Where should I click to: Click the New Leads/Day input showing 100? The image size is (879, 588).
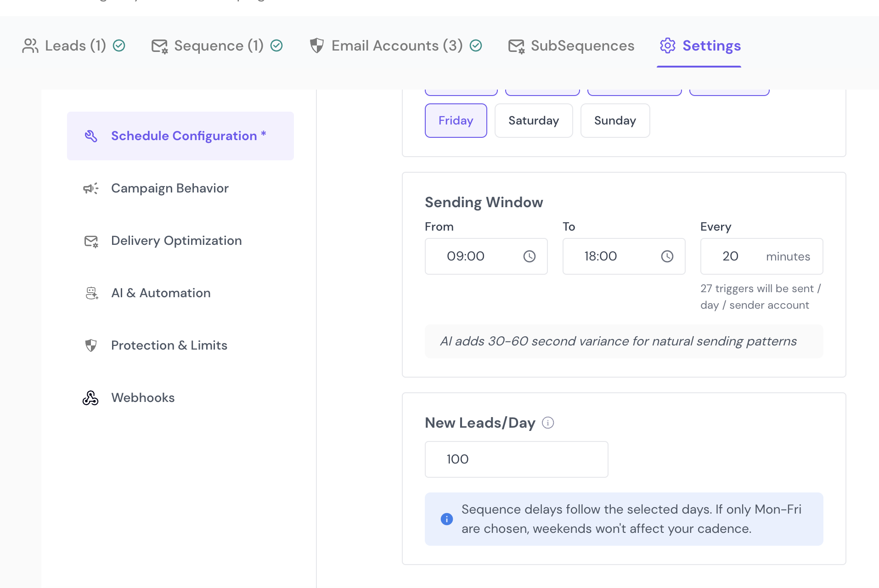click(x=517, y=459)
